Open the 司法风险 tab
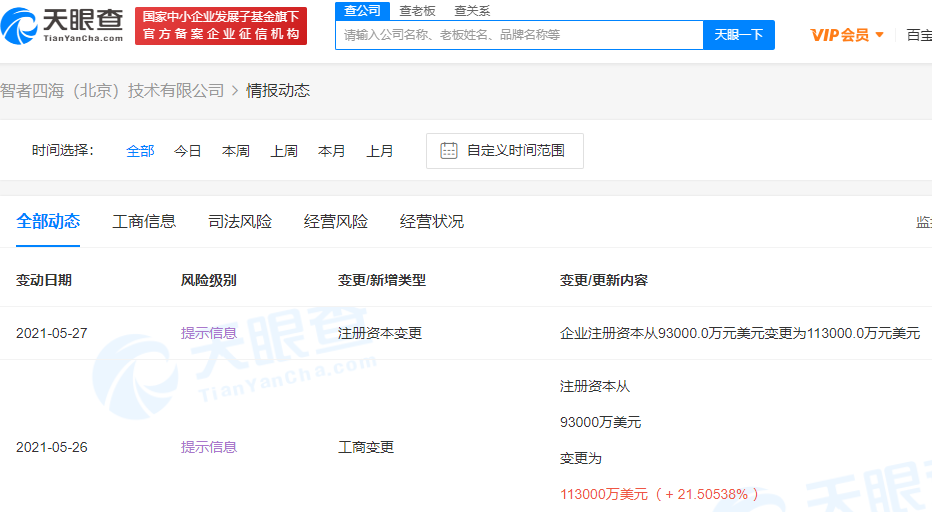This screenshot has width=932, height=512. [x=240, y=222]
